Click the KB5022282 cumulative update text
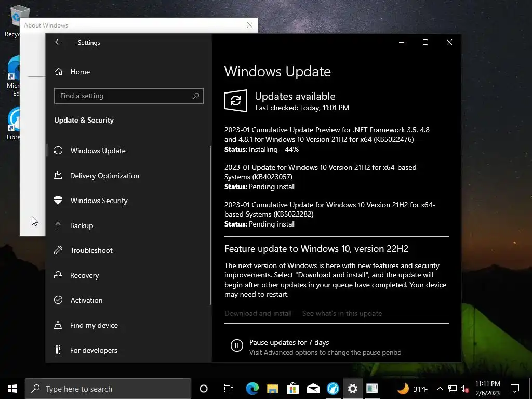This screenshot has height=399, width=532. [329, 209]
